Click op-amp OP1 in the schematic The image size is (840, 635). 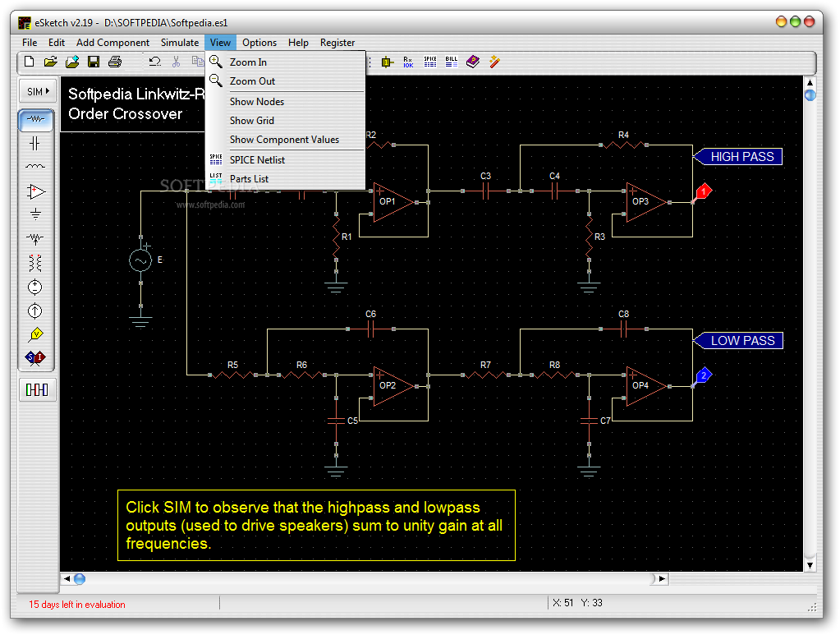tap(393, 202)
